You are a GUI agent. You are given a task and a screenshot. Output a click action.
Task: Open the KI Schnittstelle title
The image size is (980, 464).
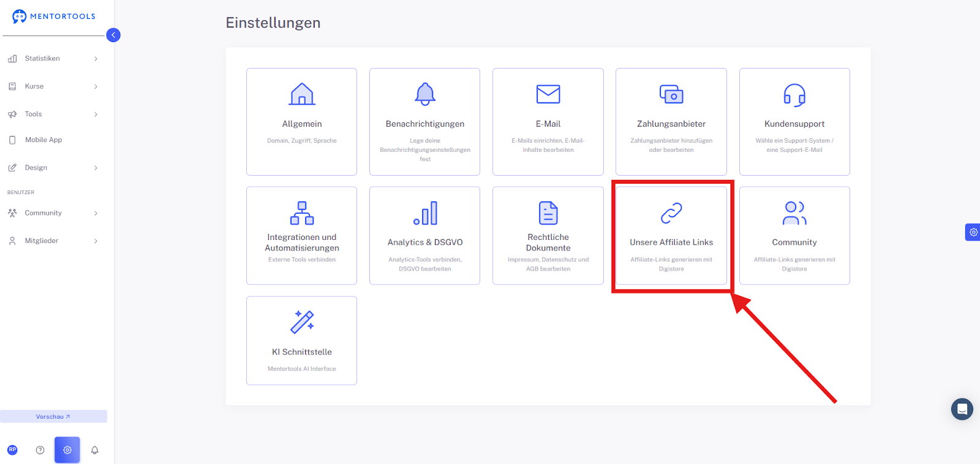point(302,352)
